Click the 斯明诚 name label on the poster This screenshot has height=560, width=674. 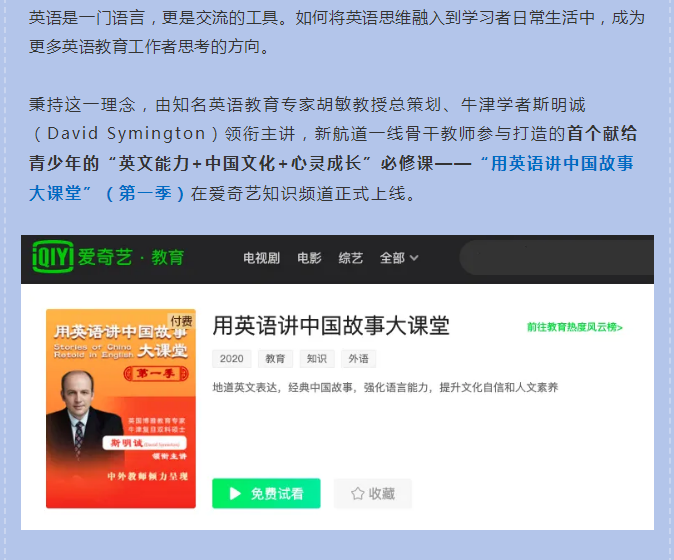click(x=144, y=443)
